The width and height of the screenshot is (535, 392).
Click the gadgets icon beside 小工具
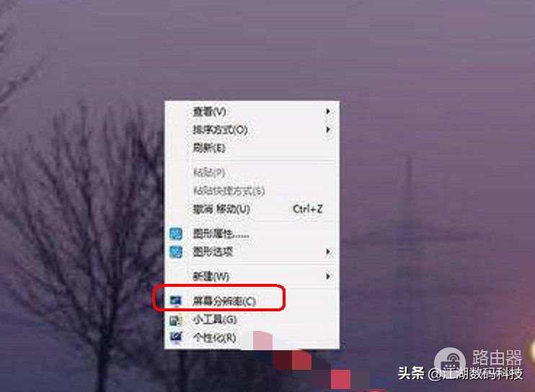tap(176, 320)
